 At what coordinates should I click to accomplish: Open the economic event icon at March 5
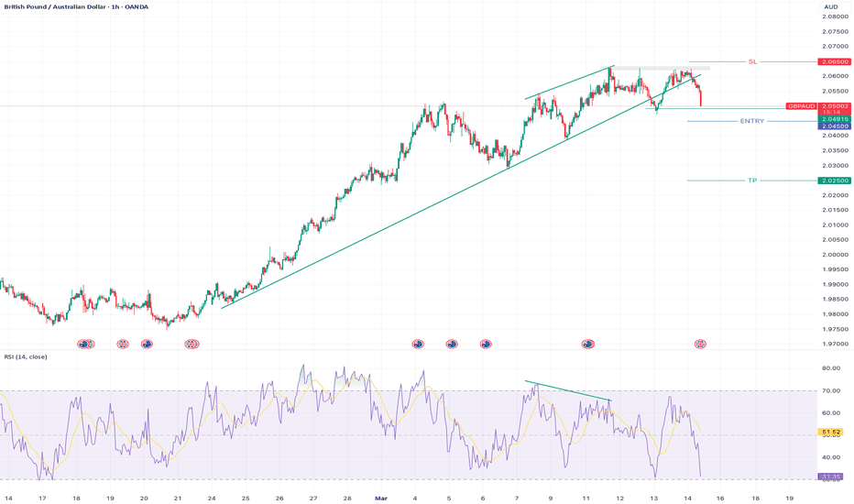point(452,344)
